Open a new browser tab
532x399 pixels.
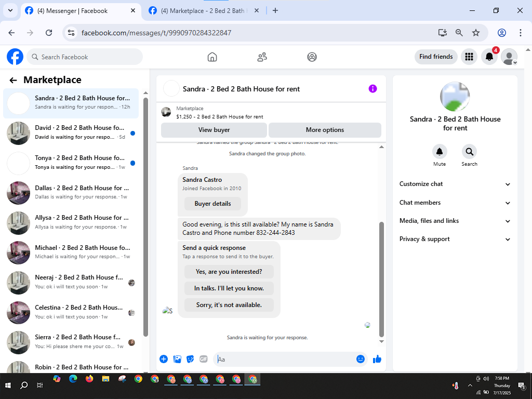(x=275, y=10)
